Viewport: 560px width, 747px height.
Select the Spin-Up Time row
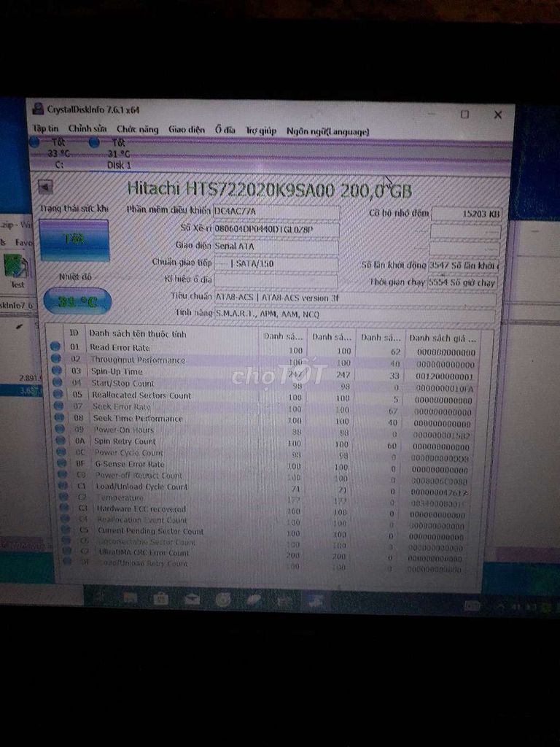265,373
